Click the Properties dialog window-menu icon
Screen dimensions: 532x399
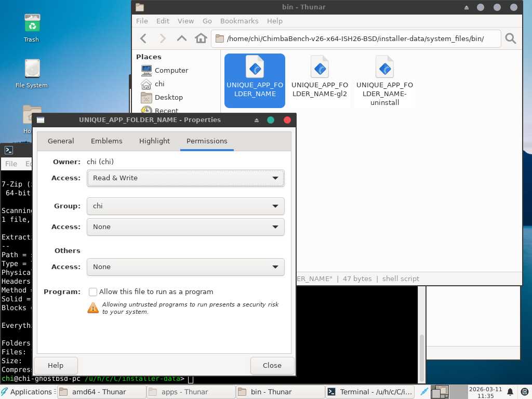click(x=41, y=120)
